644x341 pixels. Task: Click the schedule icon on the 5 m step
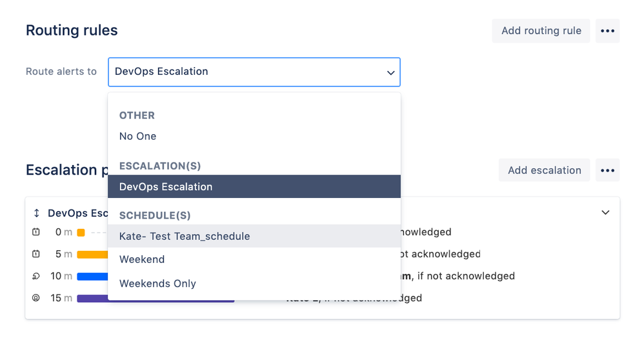(37, 254)
